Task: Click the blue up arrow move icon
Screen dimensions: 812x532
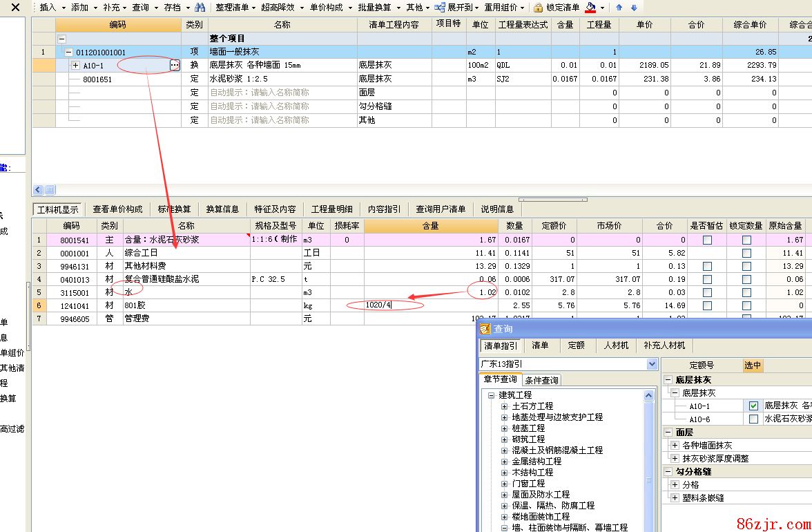Action: 619,8
